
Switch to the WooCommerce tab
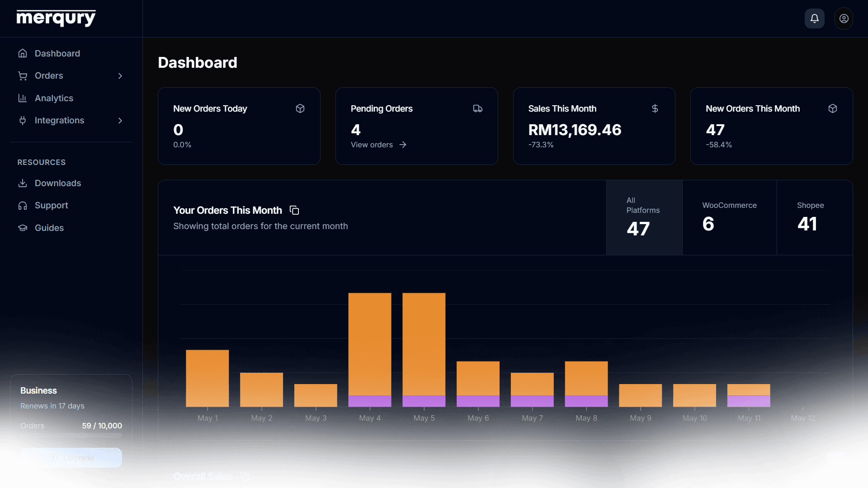point(729,218)
